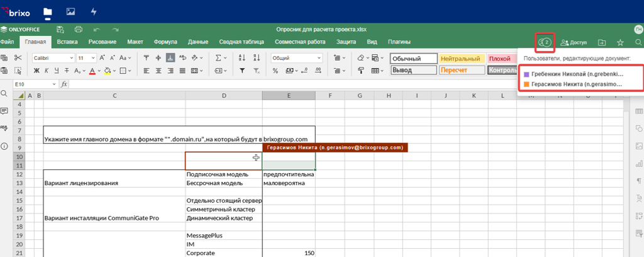Click the cell name box showing E10
The width and height of the screenshot is (644, 257).
31,84
